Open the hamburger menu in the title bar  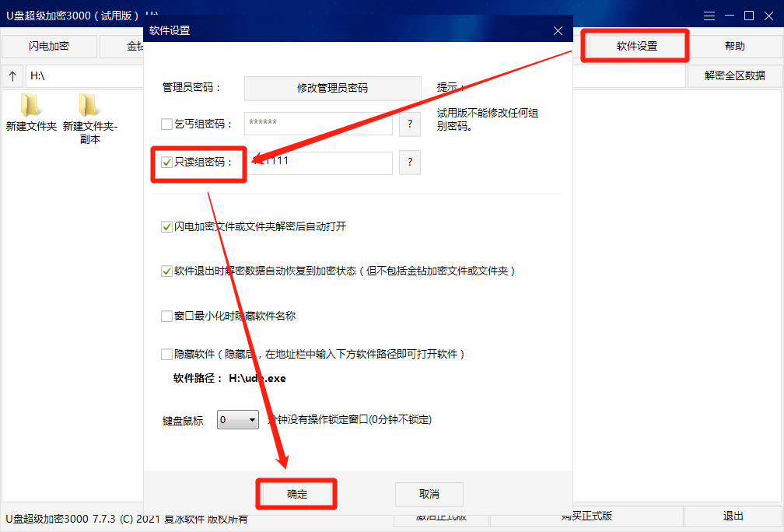click(710, 15)
